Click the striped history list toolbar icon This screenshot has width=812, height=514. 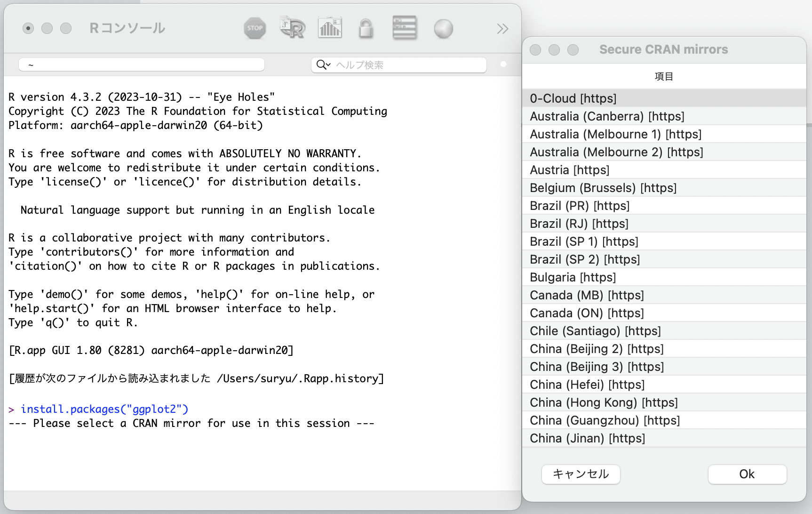pyautogui.click(x=405, y=28)
